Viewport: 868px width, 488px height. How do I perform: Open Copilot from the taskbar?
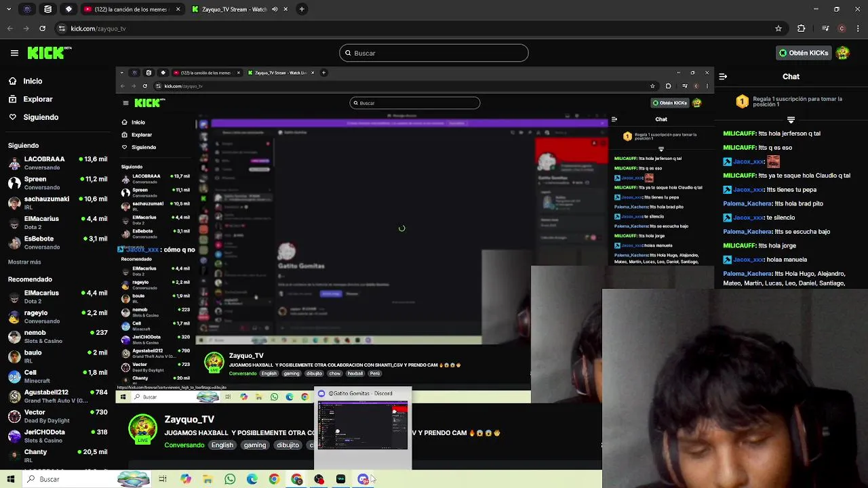click(185, 479)
